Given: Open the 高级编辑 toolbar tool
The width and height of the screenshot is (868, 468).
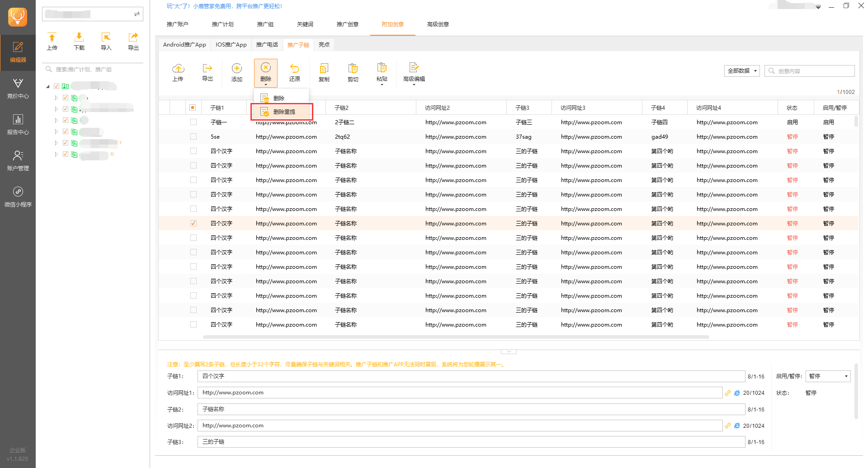Looking at the screenshot, I should (x=414, y=72).
